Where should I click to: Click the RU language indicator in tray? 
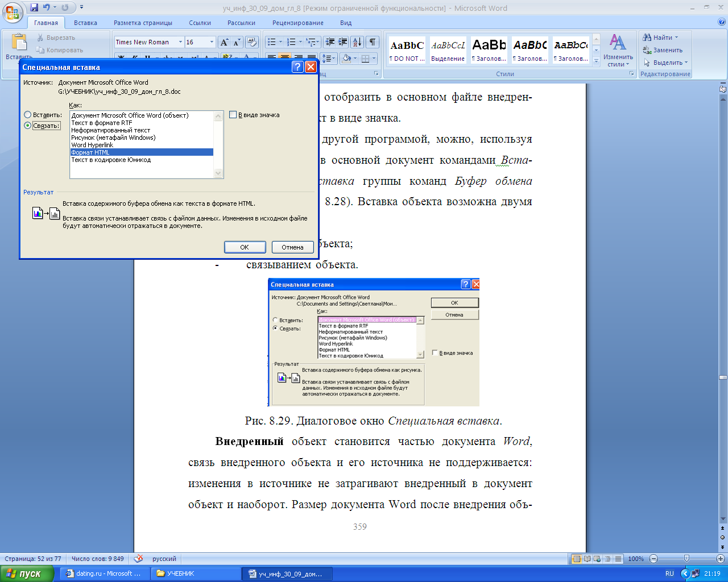669,573
